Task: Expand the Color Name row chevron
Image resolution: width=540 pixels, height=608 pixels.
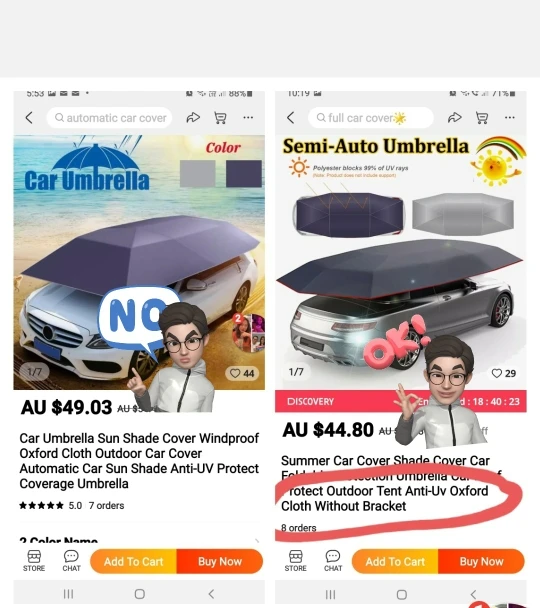Action: coord(257,540)
